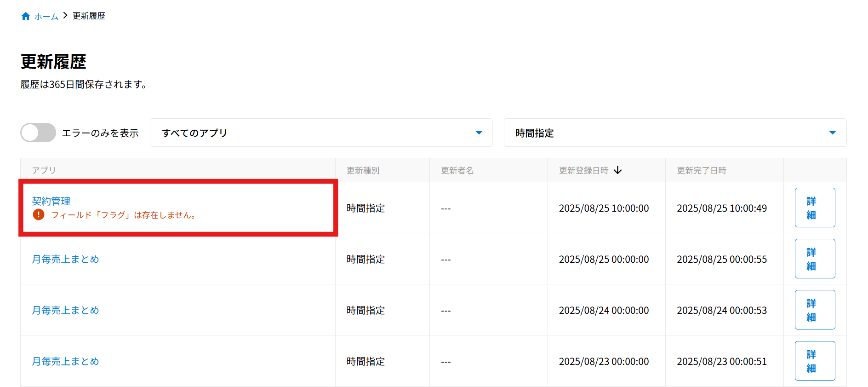
Task: Click caret arrow of 時間指定 dropdown
Action: click(x=832, y=133)
